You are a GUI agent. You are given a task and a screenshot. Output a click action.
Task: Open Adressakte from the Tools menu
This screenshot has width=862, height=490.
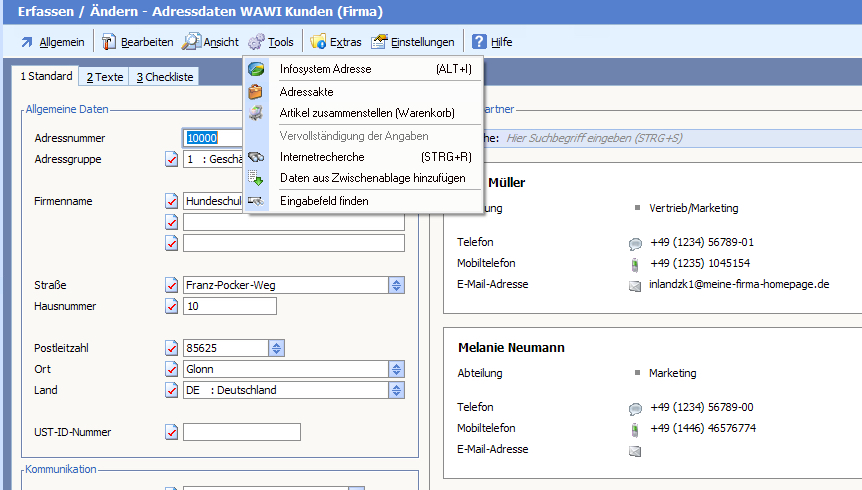pos(306,91)
